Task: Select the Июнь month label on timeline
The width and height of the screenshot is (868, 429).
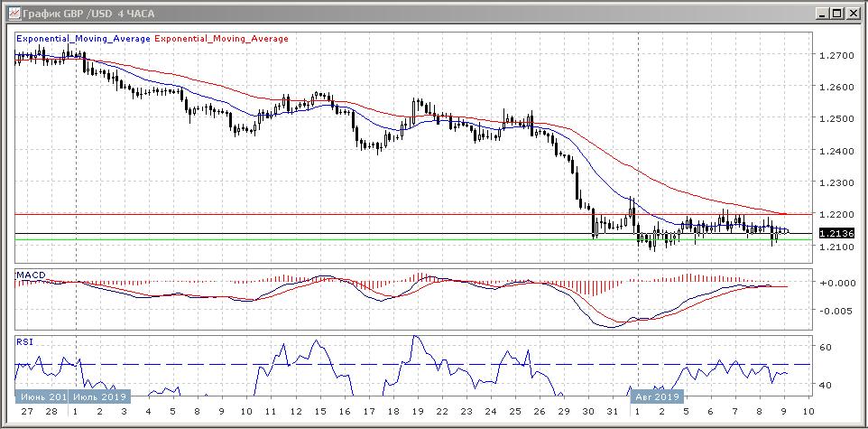Action: (x=42, y=396)
